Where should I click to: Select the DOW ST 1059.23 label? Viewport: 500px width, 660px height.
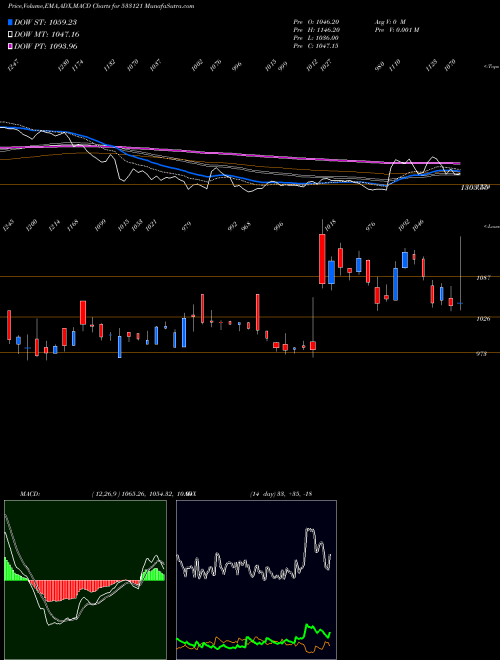click(x=45, y=22)
